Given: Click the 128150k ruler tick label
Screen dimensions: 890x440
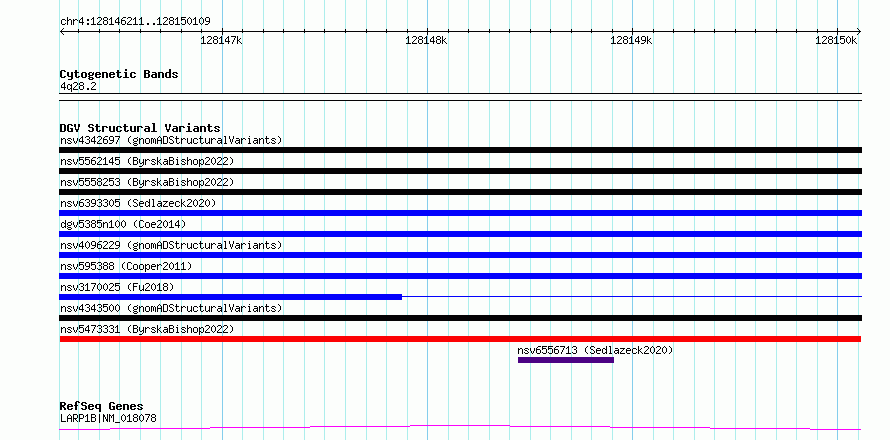Looking at the screenshot, I should click(836, 40).
